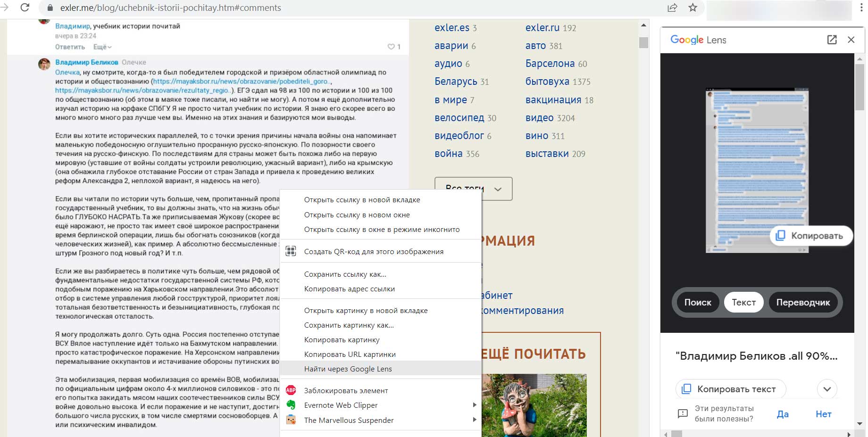Open the Ещё dropdown under the comment
This screenshot has height=437, width=868.
pos(102,47)
